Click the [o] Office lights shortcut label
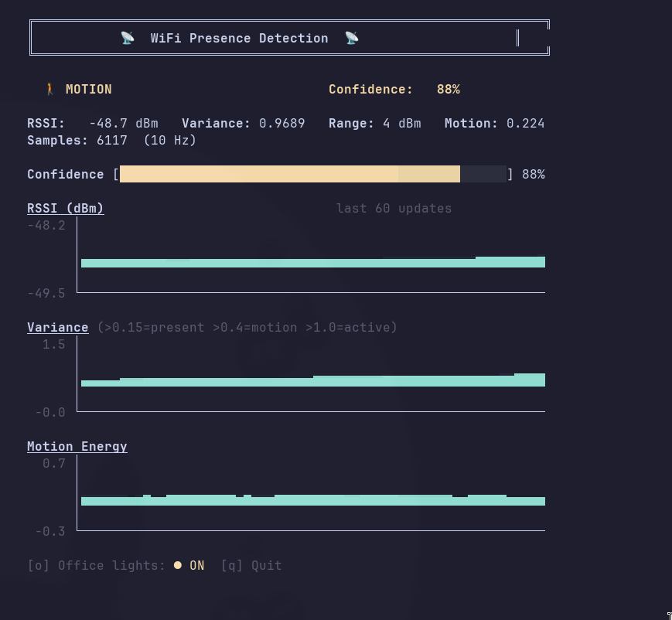 click(x=97, y=566)
